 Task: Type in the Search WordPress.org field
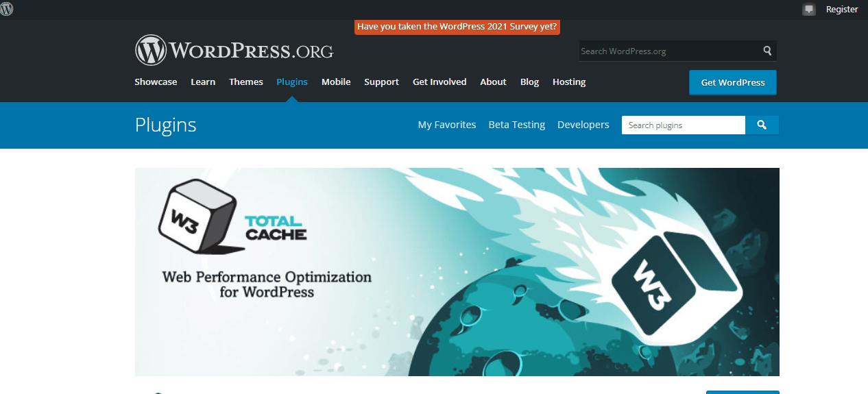(668, 51)
